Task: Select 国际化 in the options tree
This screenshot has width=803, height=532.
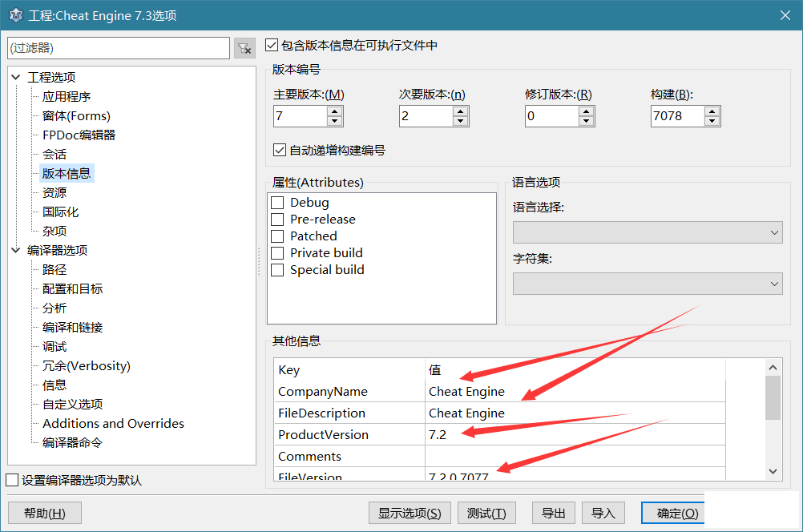Action: click(60, 212)
